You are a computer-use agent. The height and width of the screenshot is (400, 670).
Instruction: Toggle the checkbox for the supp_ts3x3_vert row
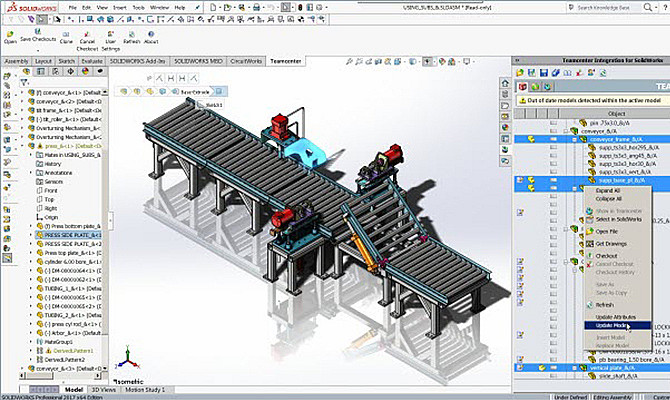[553, 172]
